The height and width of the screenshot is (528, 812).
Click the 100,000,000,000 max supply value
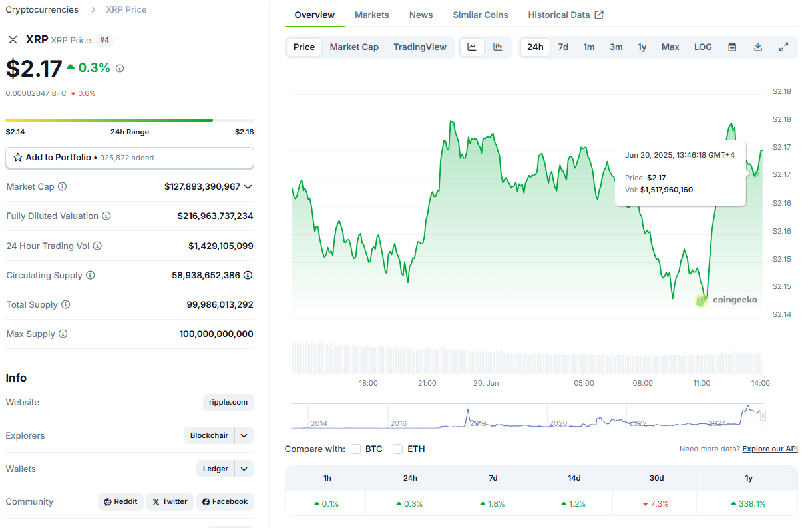216,334
